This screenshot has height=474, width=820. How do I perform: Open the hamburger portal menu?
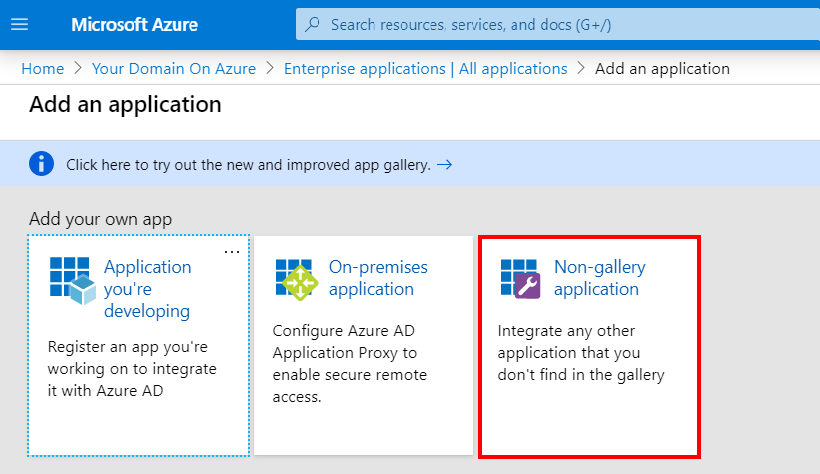19,25
